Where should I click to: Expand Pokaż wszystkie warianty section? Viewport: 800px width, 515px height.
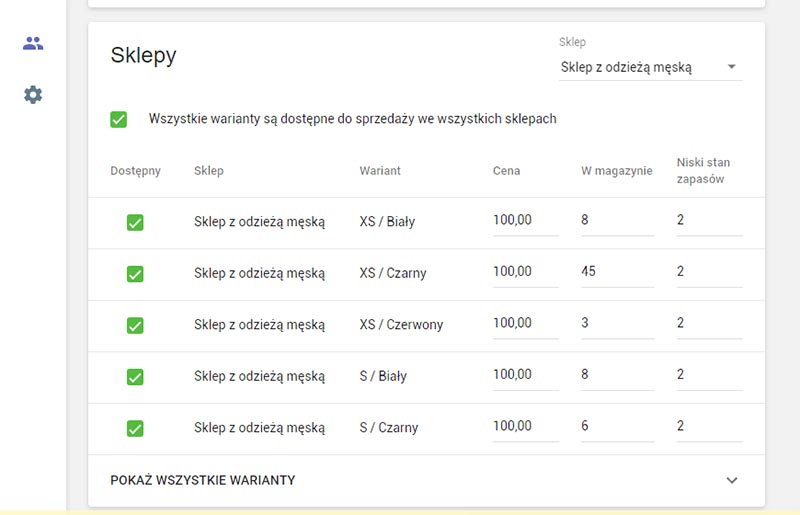pyautogui.click(x=427, y=480)
